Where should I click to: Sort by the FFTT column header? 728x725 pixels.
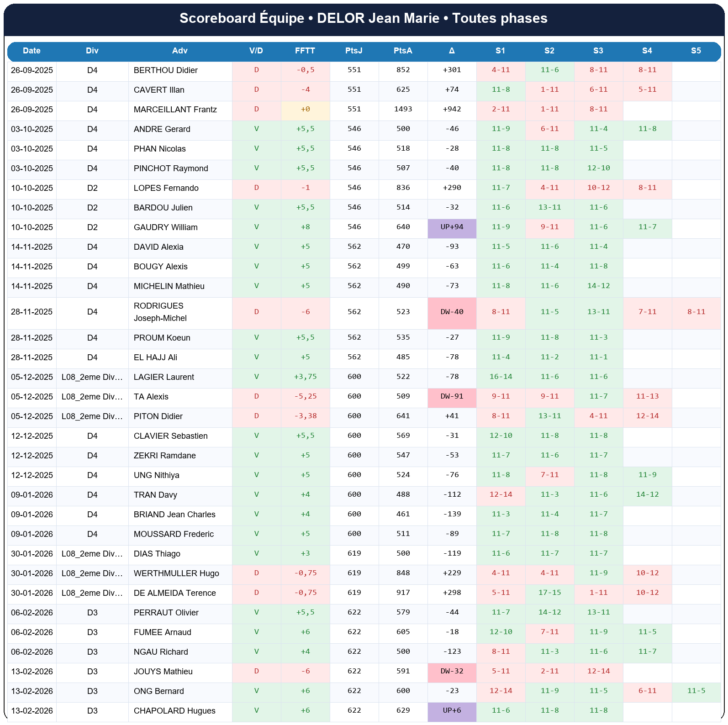(x=305, y=51)
